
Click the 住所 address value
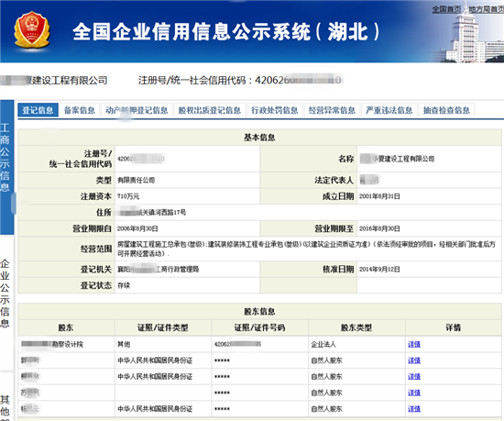coord(152,213)
